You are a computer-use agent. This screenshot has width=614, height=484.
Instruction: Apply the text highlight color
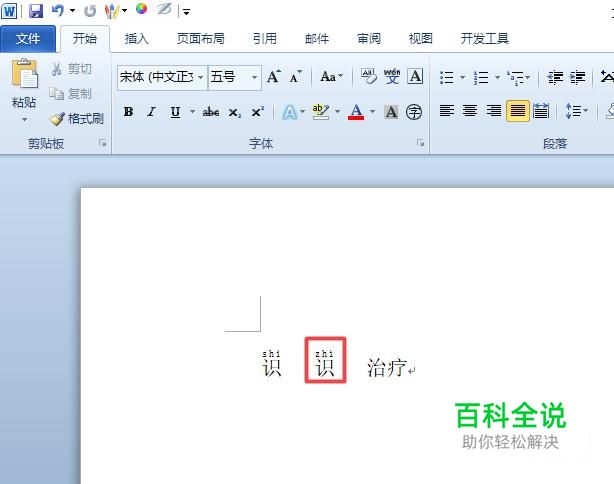click(321, 112)
